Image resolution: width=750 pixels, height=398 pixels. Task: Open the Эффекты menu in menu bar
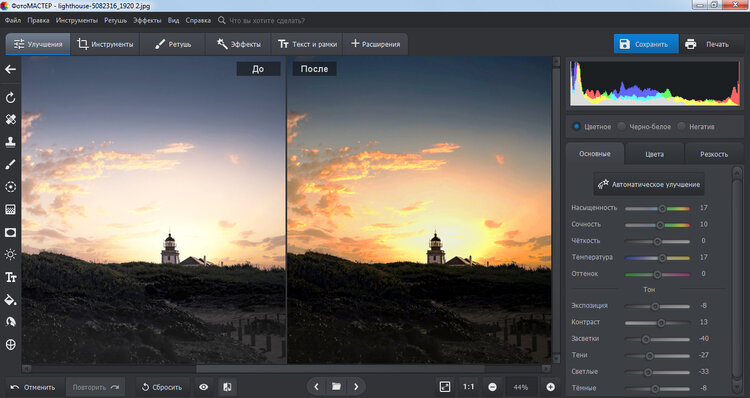(147, 21)
